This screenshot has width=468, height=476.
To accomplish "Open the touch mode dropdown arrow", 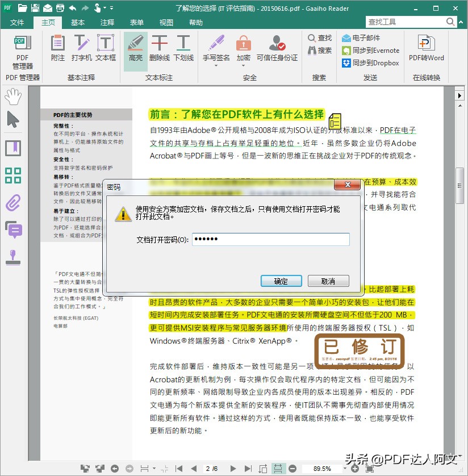I will point(105,8).
